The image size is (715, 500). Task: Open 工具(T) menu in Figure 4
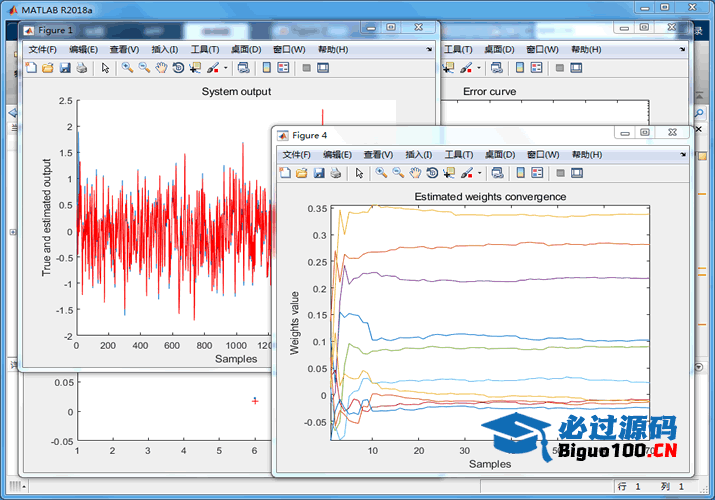pyautogui.click(x=459, y=155)
